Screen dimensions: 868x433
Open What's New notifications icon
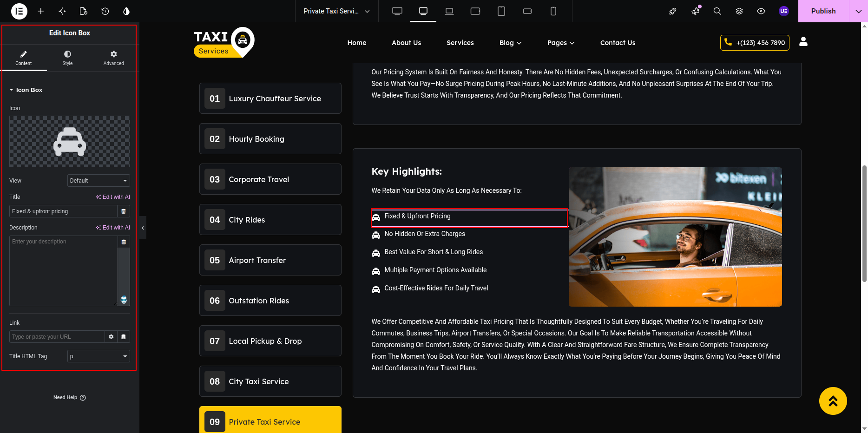pos(696,11)
